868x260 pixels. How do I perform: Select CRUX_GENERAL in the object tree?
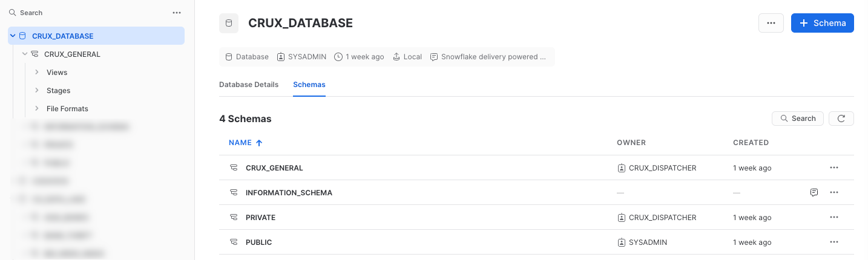[x=72, y=54]
